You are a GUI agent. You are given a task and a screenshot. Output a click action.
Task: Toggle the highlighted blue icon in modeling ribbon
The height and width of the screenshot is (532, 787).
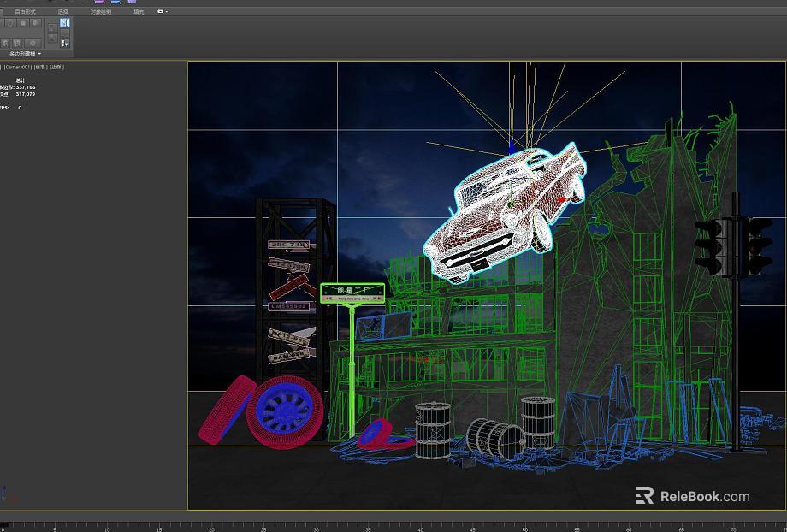click(x=65, y=23)
